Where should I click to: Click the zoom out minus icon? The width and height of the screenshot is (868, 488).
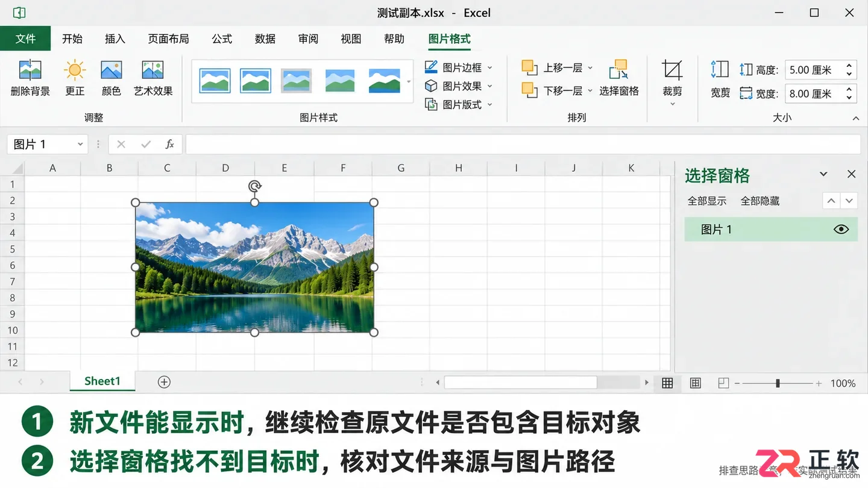coord(737,383)
